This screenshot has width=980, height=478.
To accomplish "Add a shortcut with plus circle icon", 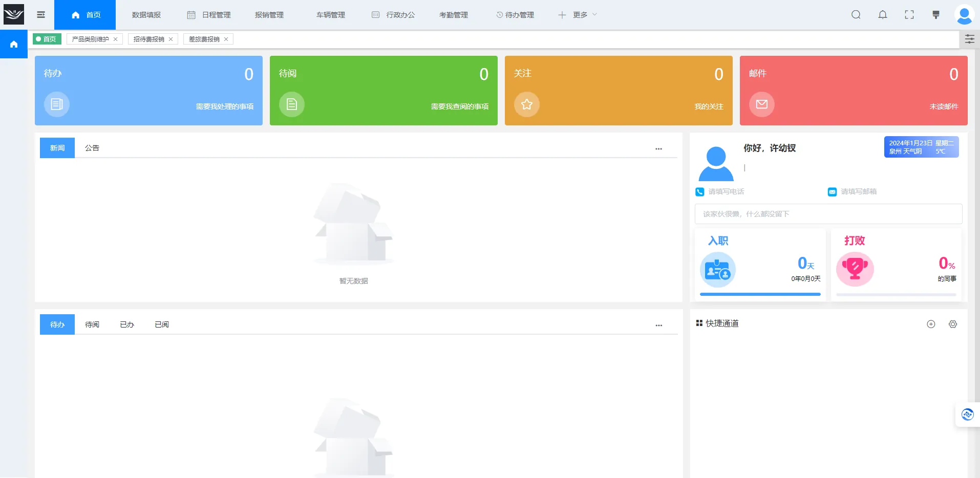I will [x=931, y=324].
